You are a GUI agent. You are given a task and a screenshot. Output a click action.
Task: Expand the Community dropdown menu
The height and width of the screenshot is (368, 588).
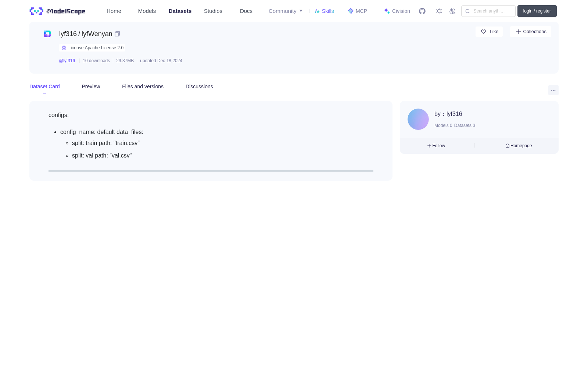(286, 11)
